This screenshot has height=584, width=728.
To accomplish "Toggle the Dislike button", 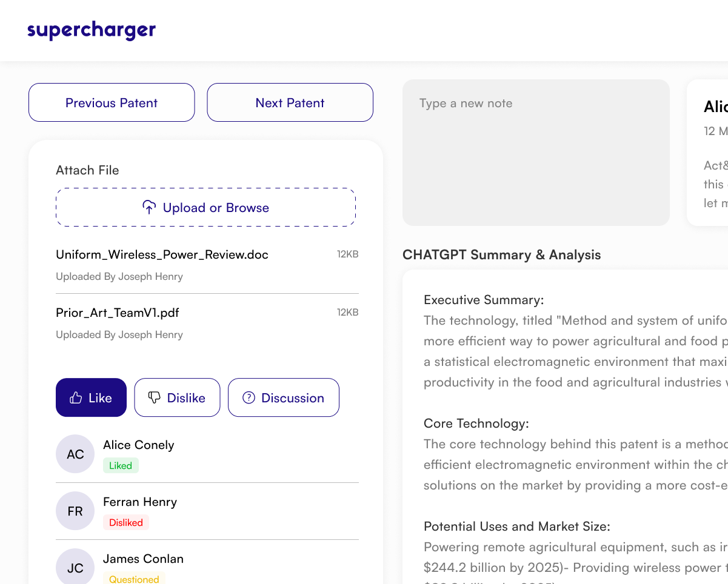I will pos(177,397).
